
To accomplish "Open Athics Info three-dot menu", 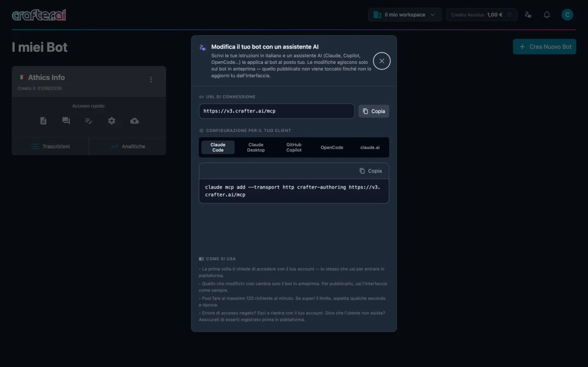I will tap(151, 79).
